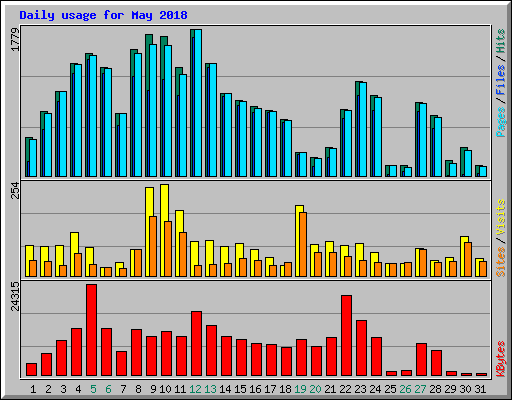Click the red KBytes bar for day 22
512x400 pixels.
pyautogui.click(x=346, y=335)
